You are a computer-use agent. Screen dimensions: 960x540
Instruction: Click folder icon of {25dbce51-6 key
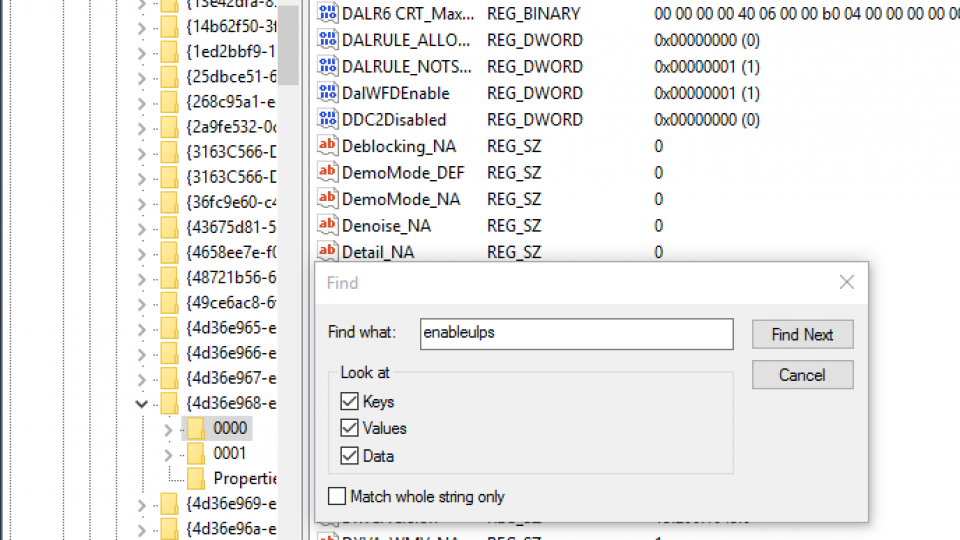tap(169, 77)
